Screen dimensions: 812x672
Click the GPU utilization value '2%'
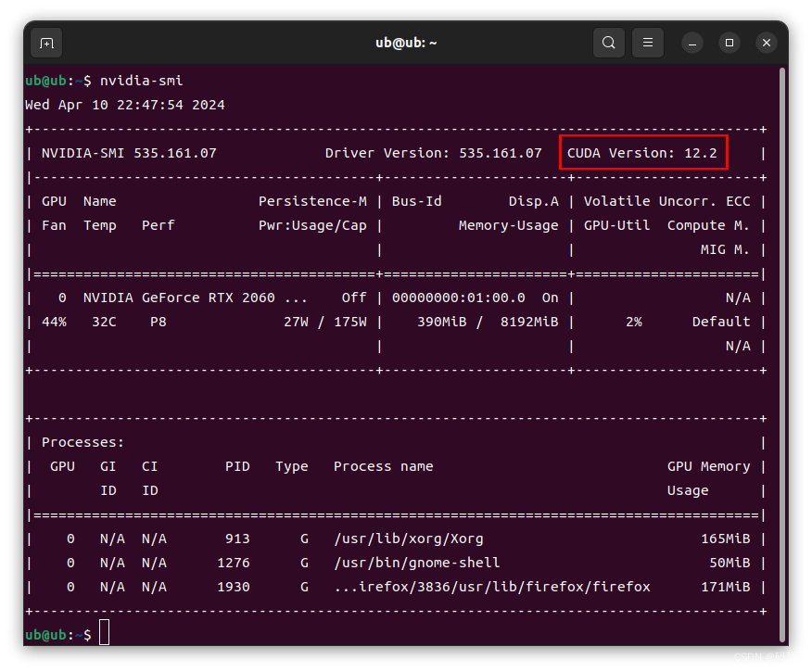coord(634,322)
